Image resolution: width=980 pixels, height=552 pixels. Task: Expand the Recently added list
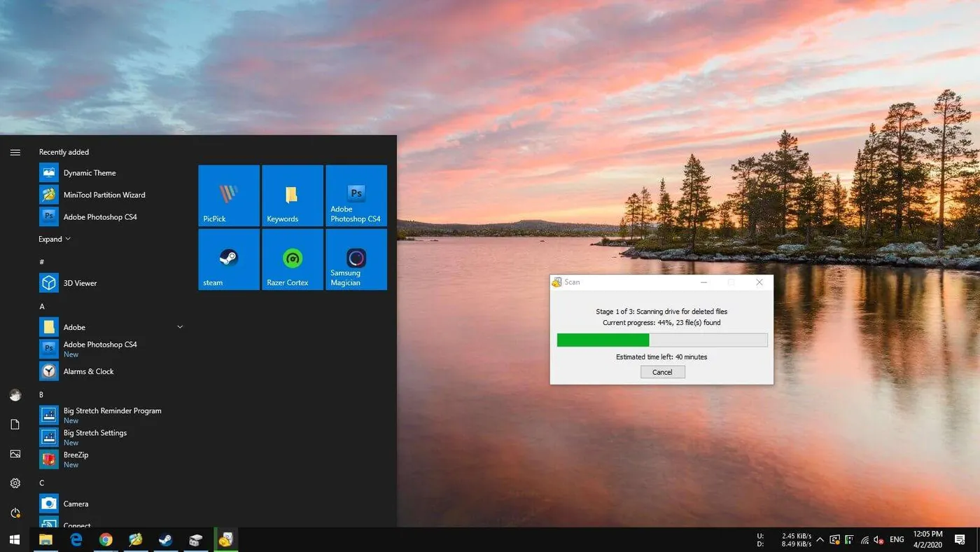pos(55,239)
